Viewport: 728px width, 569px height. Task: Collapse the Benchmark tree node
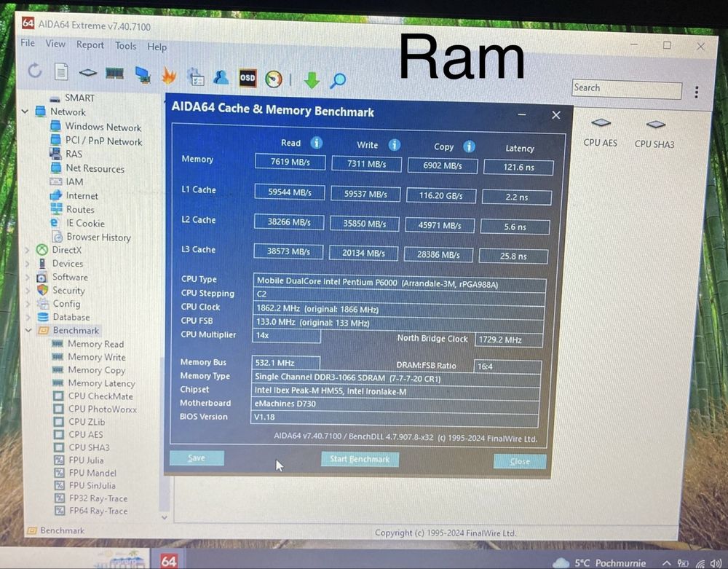[x=28, y=330]
